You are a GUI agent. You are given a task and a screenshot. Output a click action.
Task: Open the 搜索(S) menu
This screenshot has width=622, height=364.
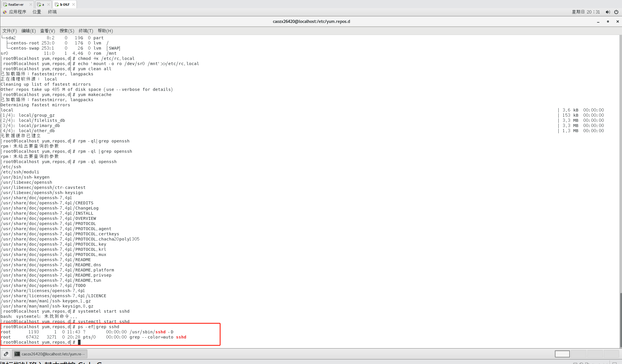click(x=67, y=31)
